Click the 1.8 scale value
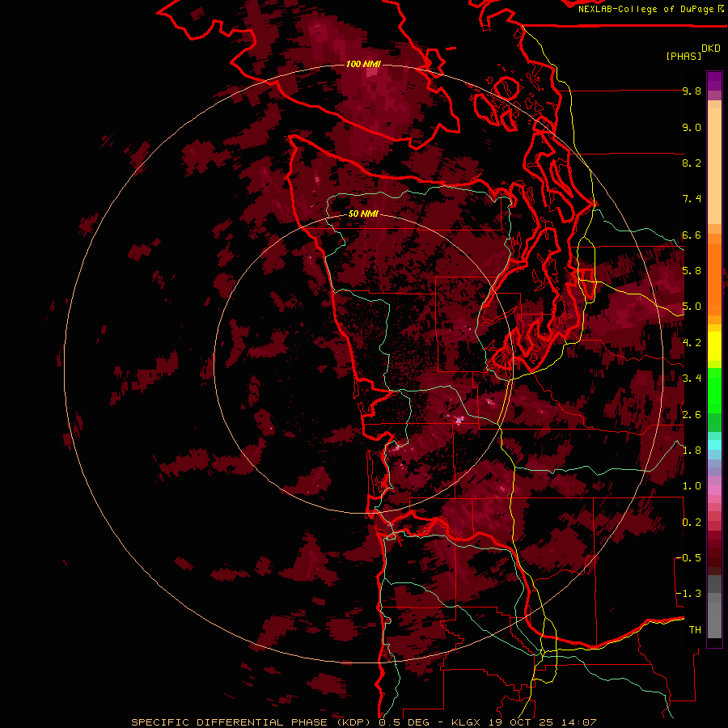The width and height of the screenshot is (728, 728). coord(692,451)
